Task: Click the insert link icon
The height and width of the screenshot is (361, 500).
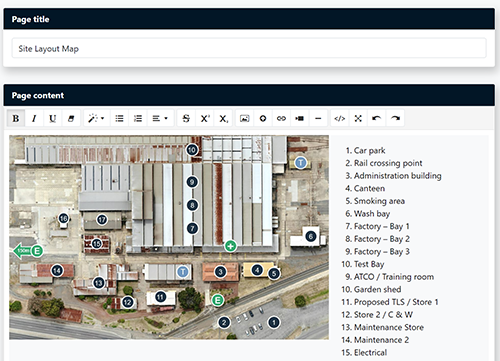Action: click(281, 118)
